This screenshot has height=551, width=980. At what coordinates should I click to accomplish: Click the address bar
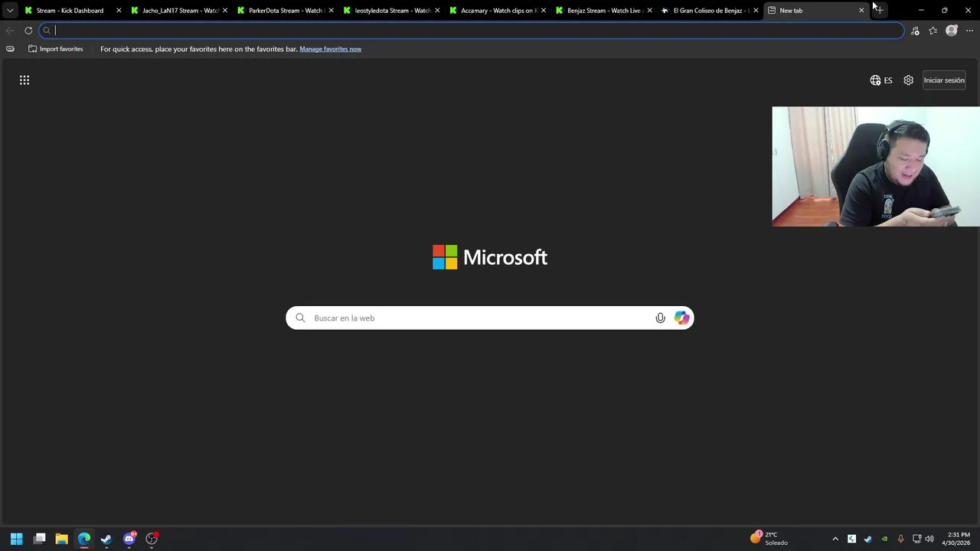coord(472,31)
